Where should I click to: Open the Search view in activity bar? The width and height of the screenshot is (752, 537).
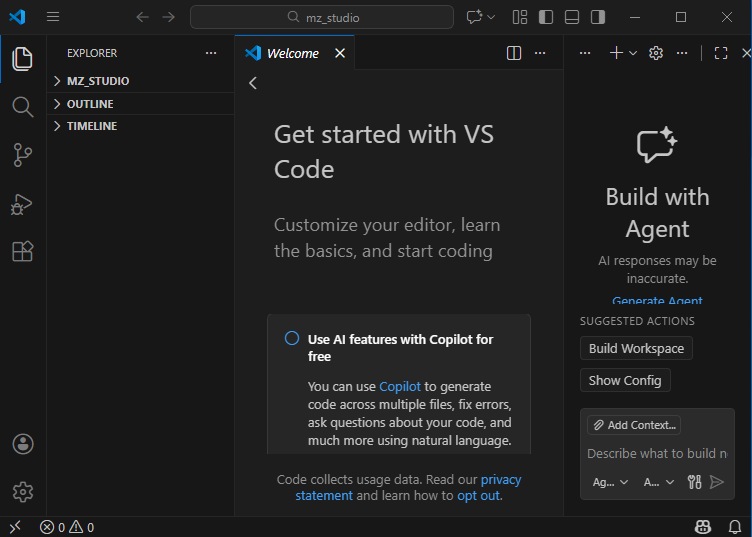pos(23,106)
